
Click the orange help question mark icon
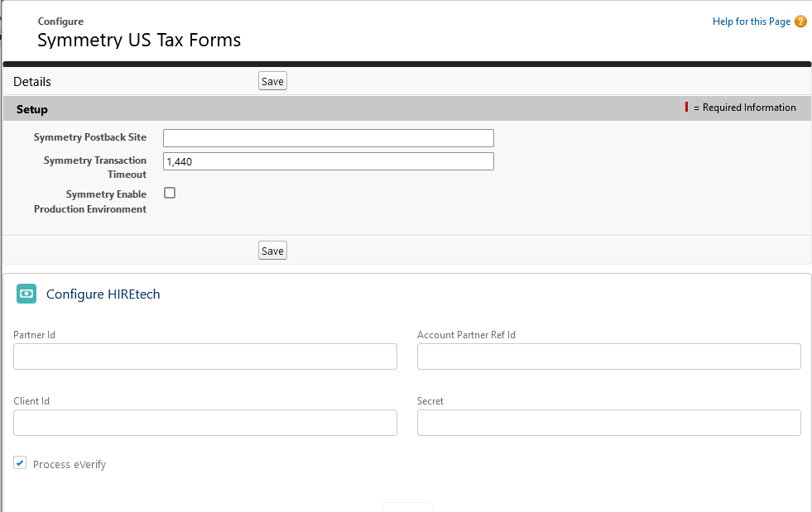pos(800,22)
